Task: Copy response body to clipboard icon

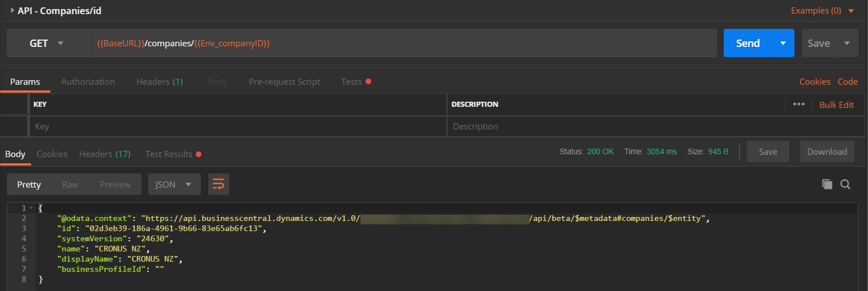Action: (x=827, y=184)
